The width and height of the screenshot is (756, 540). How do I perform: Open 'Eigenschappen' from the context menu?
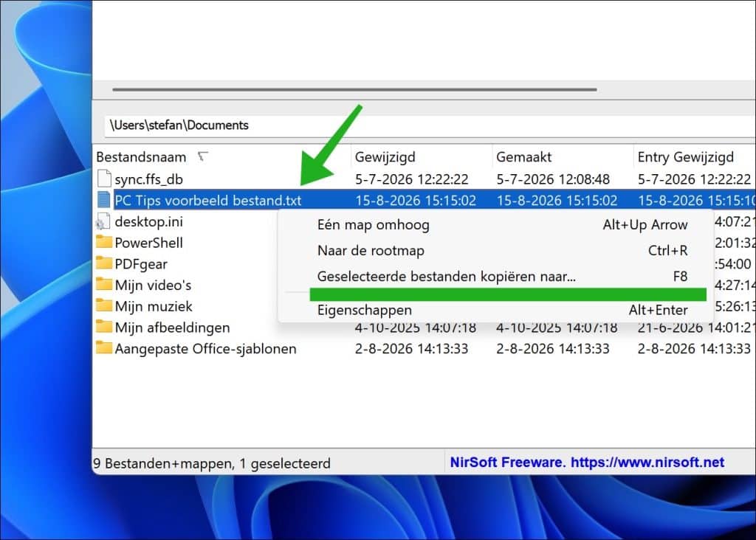(496, 310)
